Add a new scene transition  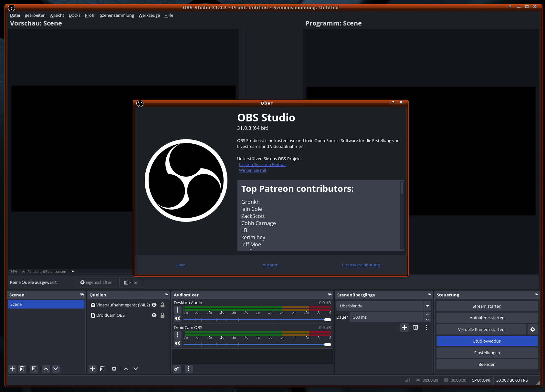[404, 327]
